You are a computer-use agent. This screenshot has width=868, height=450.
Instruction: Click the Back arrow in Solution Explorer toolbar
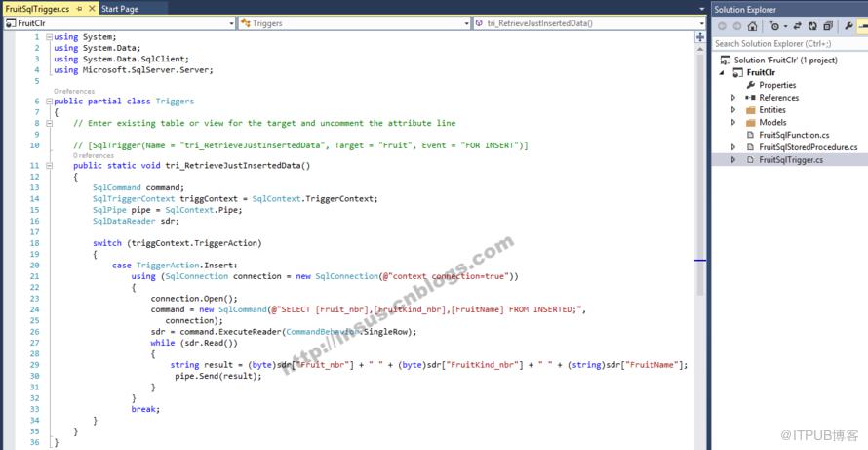pos(722,26)
